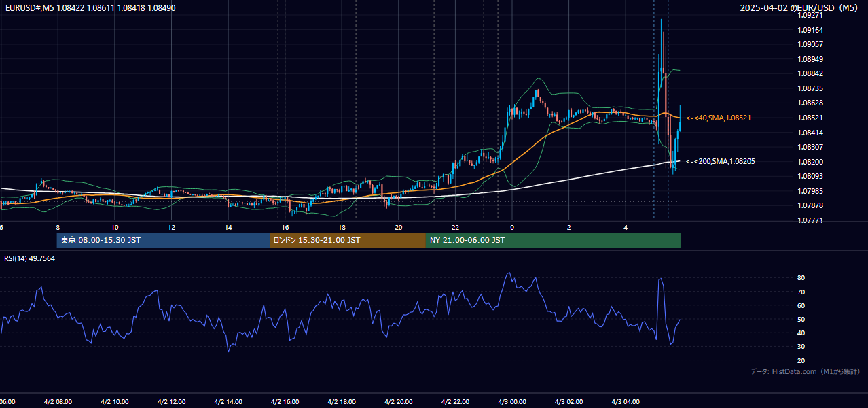Click price scale value 1.09271
This screenshot has width=868, height=408.
(810, 15)
